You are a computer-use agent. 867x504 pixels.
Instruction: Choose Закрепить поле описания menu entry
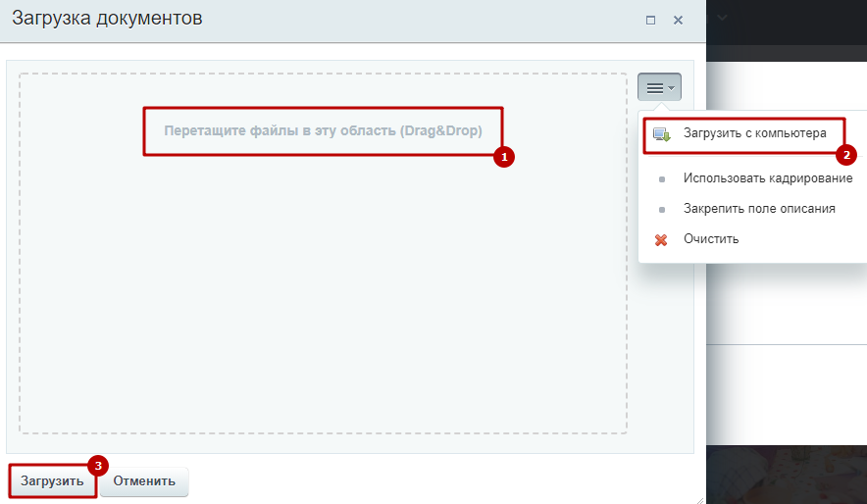[x=758, y=209]
